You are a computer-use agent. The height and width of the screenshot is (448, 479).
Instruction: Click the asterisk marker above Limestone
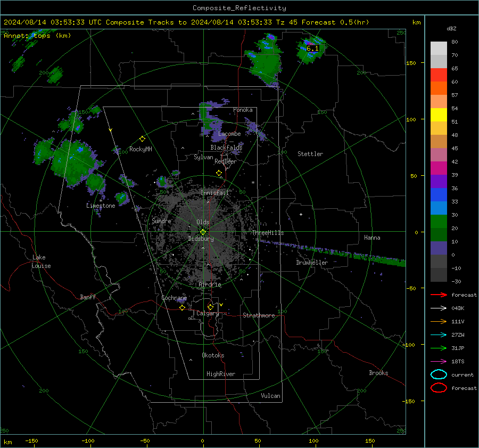point(101,201)
